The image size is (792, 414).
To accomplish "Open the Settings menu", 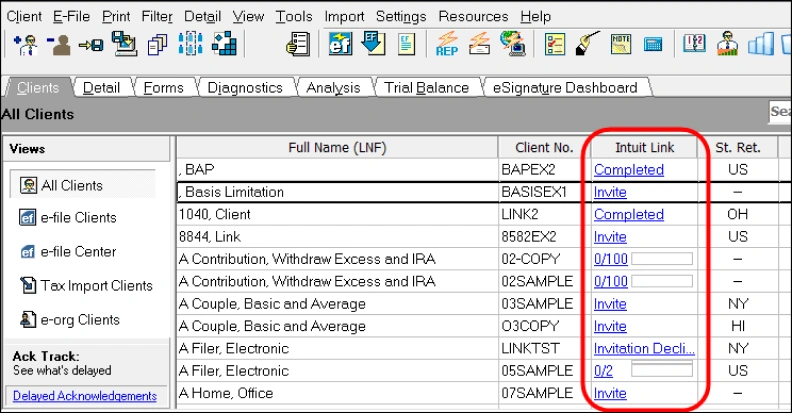I will pos(401,17).
